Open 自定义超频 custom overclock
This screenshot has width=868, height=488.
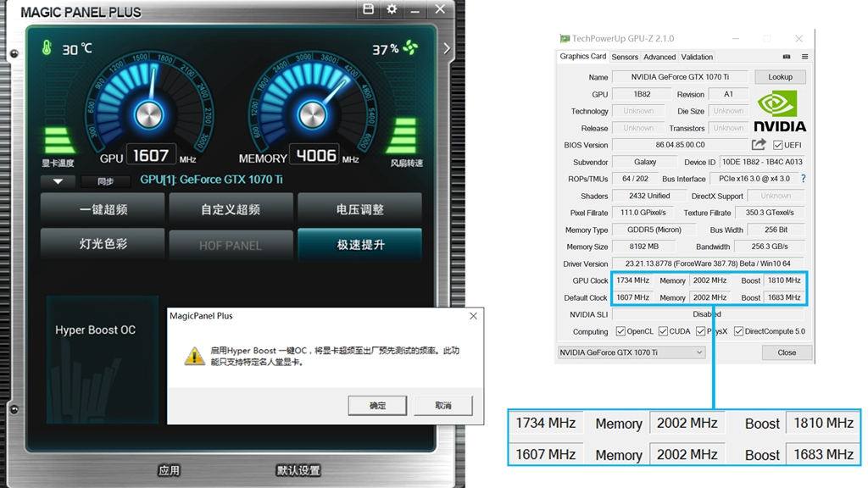[231, 209]
